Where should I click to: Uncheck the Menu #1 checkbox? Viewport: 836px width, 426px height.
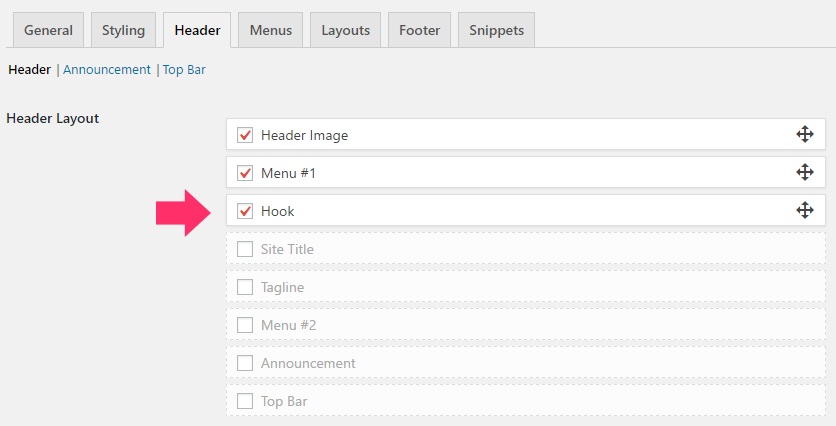(245, 173)
